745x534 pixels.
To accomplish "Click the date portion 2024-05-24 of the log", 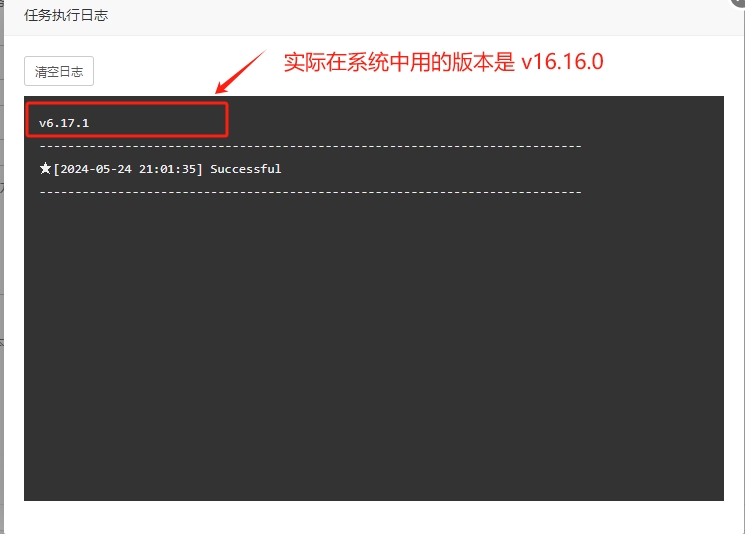I will (96, 169).
